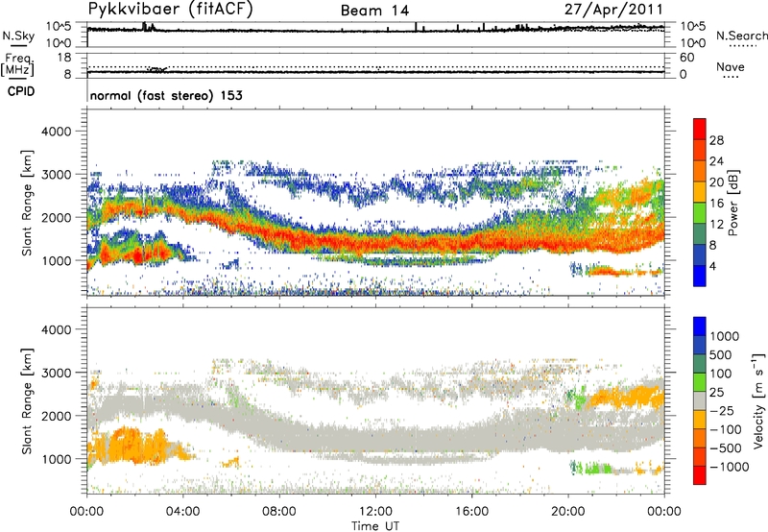Screen dimensions: 768x532
Task: Click the '60' tick beside Nave axis
Action: (687, 58)
